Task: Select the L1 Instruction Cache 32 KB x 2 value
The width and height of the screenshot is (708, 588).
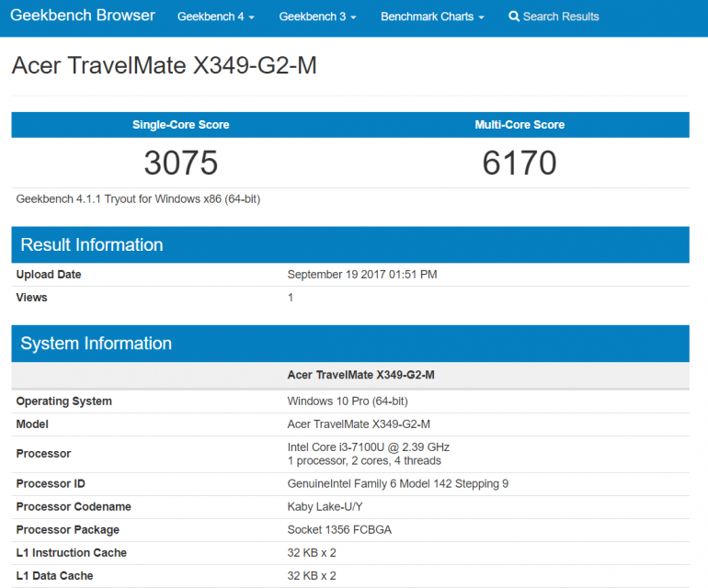Action: pyautogui.click(x=312, y=553)
